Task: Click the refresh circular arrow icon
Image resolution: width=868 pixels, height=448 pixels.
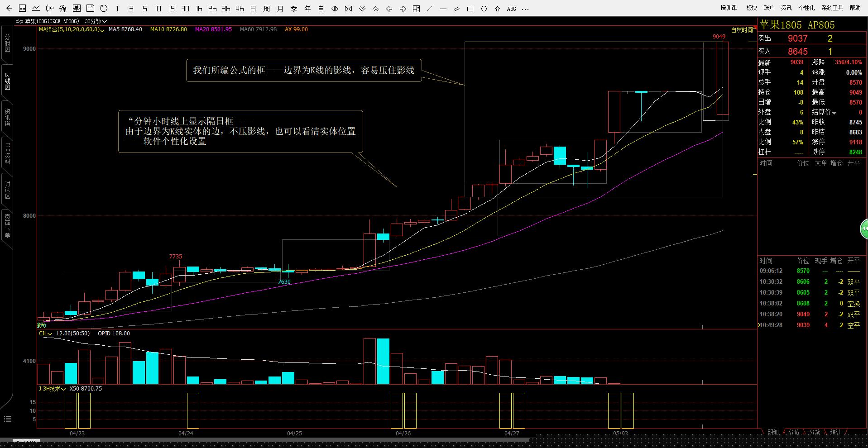Action: 104,8
